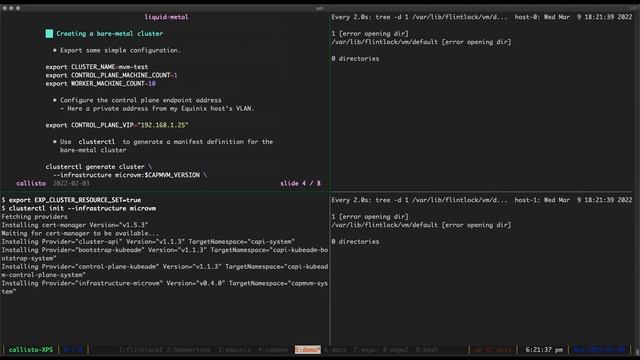Switch to tmux window 2:hammertime
The image size is (640, 360).
click(189, 350)
